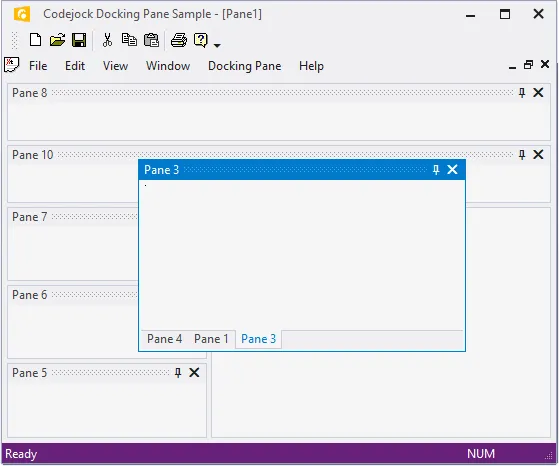Viewport: 559px width, 466px height.
Task: Save using the floppy disk icon
Action: point(79,40)
